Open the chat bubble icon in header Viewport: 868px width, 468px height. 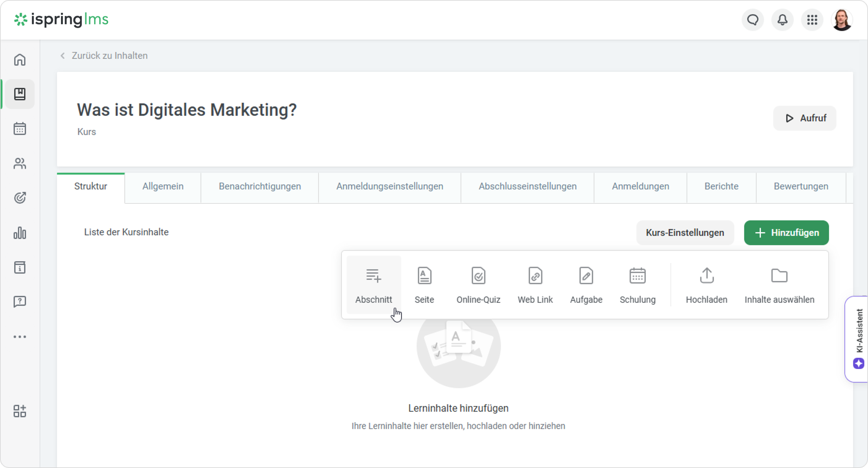[x=753, y=20]
